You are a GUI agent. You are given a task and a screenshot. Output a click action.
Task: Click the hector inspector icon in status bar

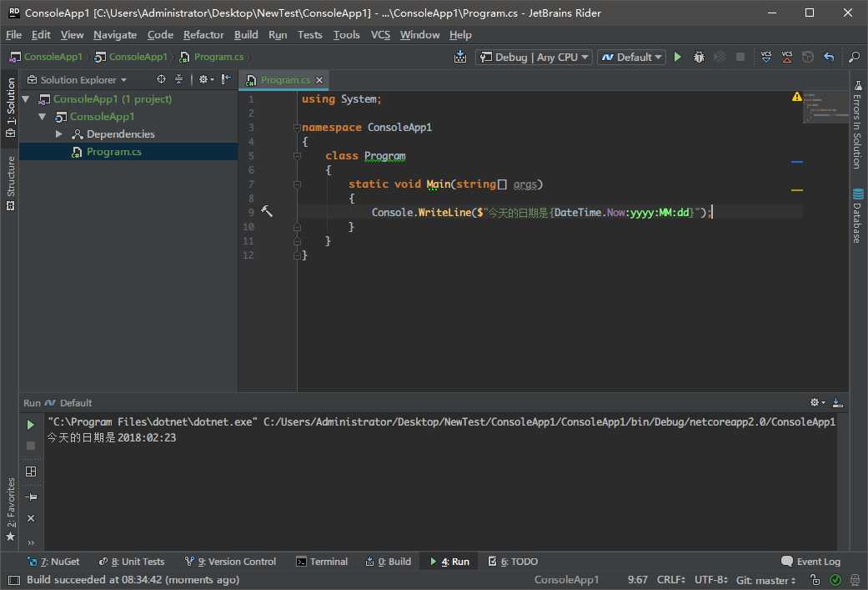tap(855, 580)
